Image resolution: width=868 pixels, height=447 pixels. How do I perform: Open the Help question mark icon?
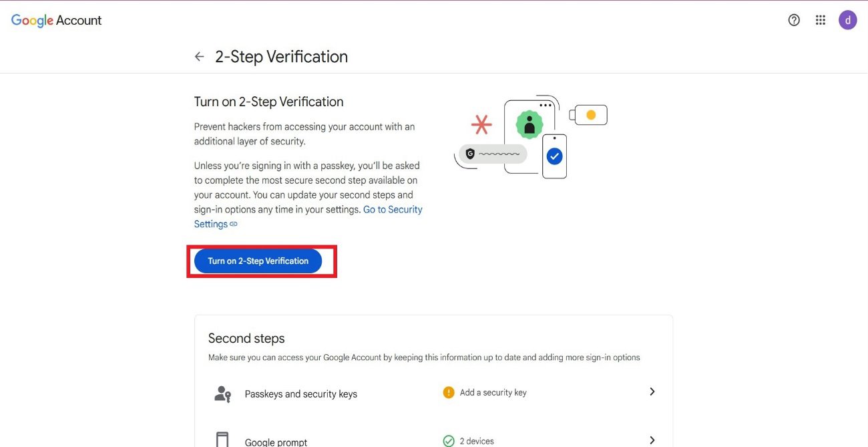(794, 20)
